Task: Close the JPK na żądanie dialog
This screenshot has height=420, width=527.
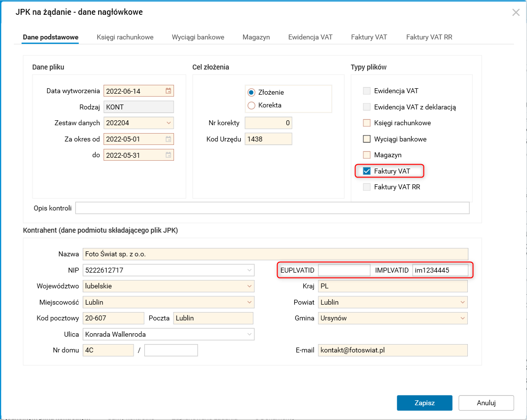Action: click(x=516, y=12)
